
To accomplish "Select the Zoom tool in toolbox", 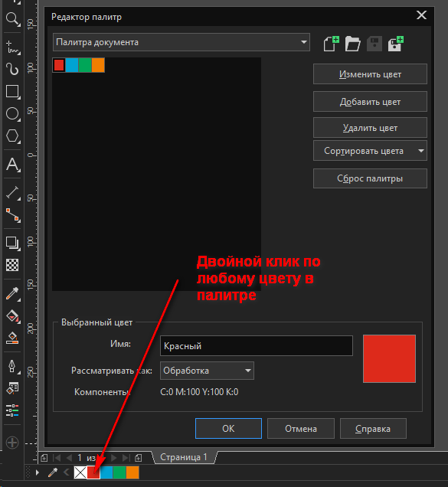I will tap(12, 19).
